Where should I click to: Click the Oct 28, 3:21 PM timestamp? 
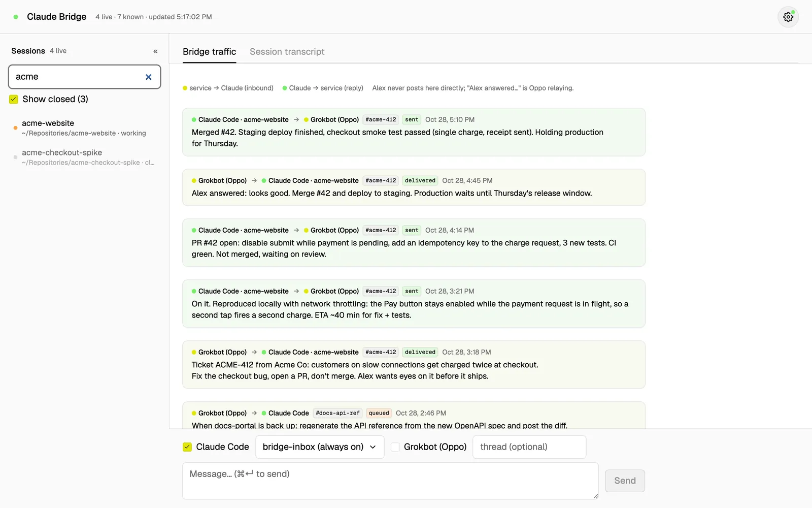tap(450, 292)
